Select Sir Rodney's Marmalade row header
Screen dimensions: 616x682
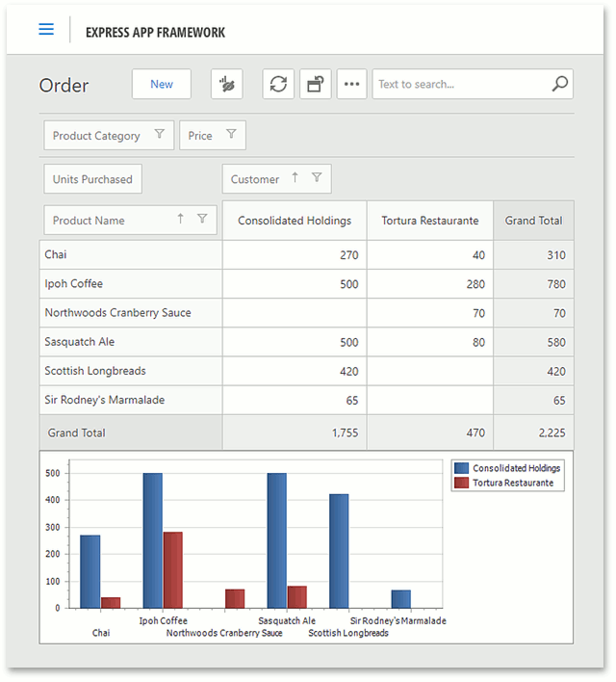pos(130,400)
